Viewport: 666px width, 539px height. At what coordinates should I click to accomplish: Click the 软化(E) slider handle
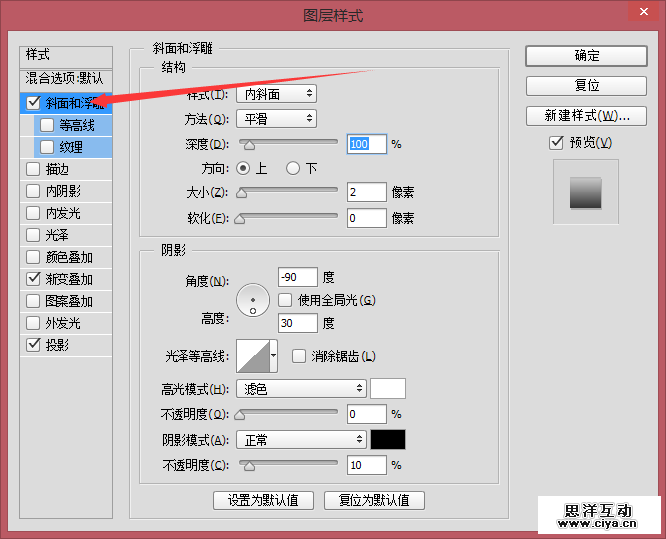[x=240, y=219]
